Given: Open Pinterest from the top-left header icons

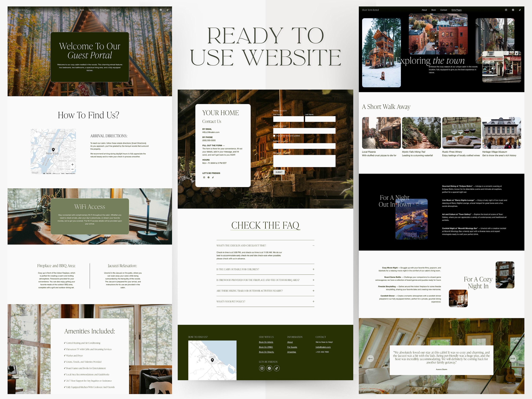Looking at the screenshot, I should pos(161,10).
